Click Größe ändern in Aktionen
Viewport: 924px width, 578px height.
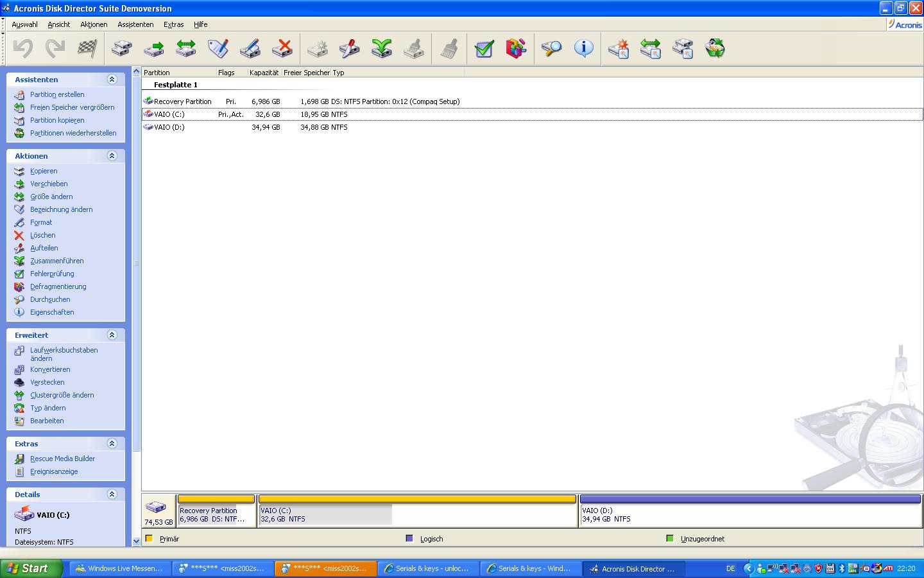tap(51, 197)
